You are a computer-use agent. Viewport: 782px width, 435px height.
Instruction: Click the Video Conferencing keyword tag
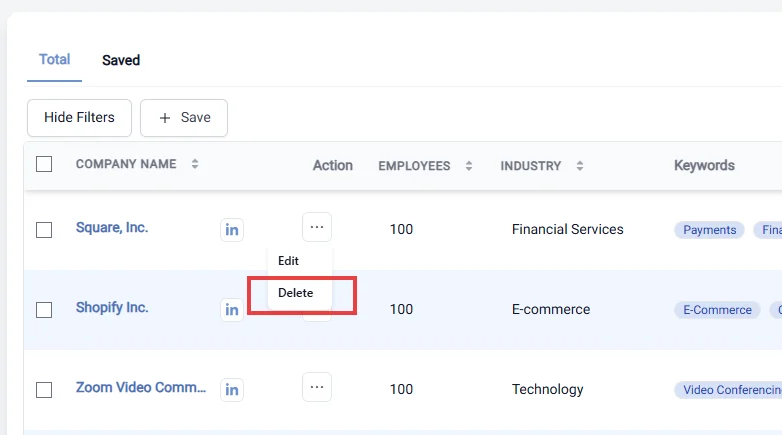pos(728,390)
